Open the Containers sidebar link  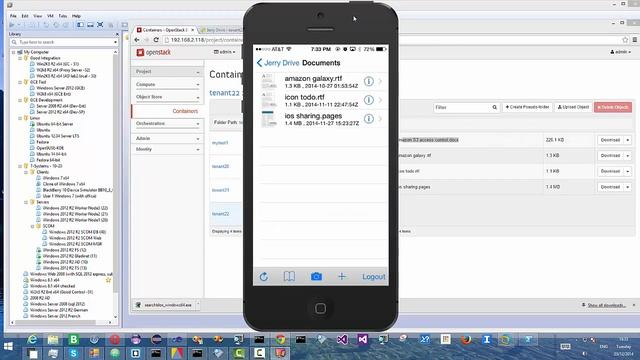tap(185, 111)
